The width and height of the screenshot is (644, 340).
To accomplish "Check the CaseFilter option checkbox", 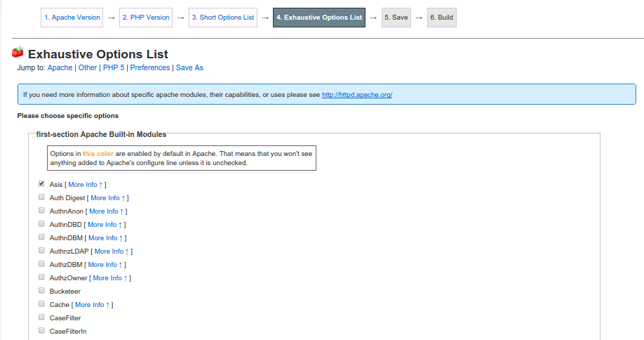I will pos(41,318).
